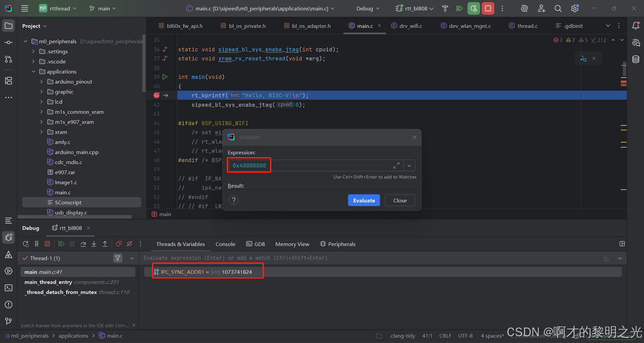Mute breakpoints in debug toolbar
The width and height of the screenshot is (644, 343).
pyautogui.click(x=129, y=244)
